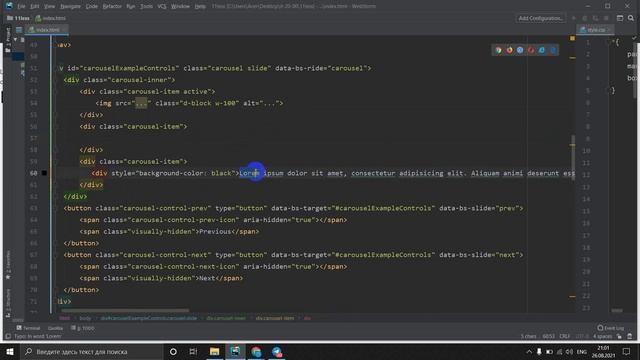The image size is (640, 360).
Task: Click CRLF line separator in status bar
Action: (x=564, y=336)
